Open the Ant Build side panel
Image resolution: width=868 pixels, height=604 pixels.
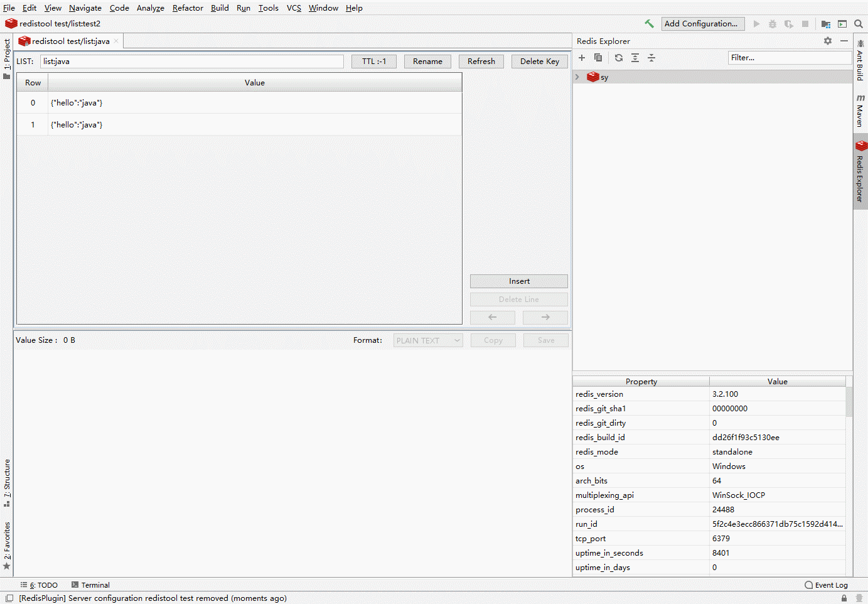[860, 60]
